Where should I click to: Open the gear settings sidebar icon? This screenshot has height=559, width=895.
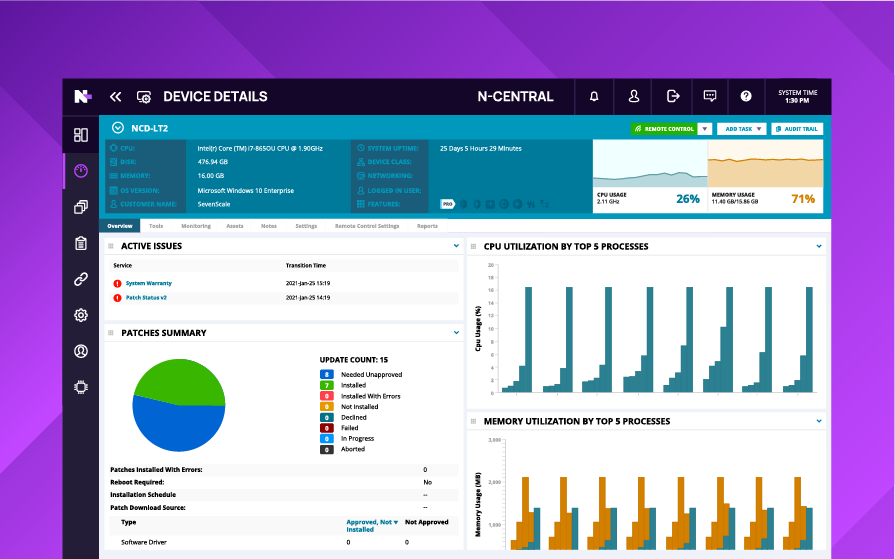[81, 315]
